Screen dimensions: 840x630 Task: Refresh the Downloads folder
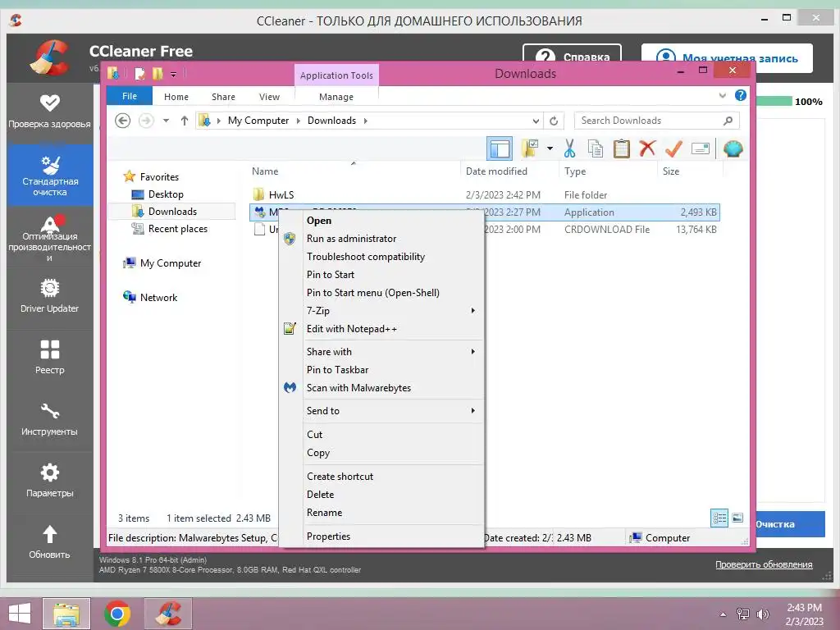(554, 121)
